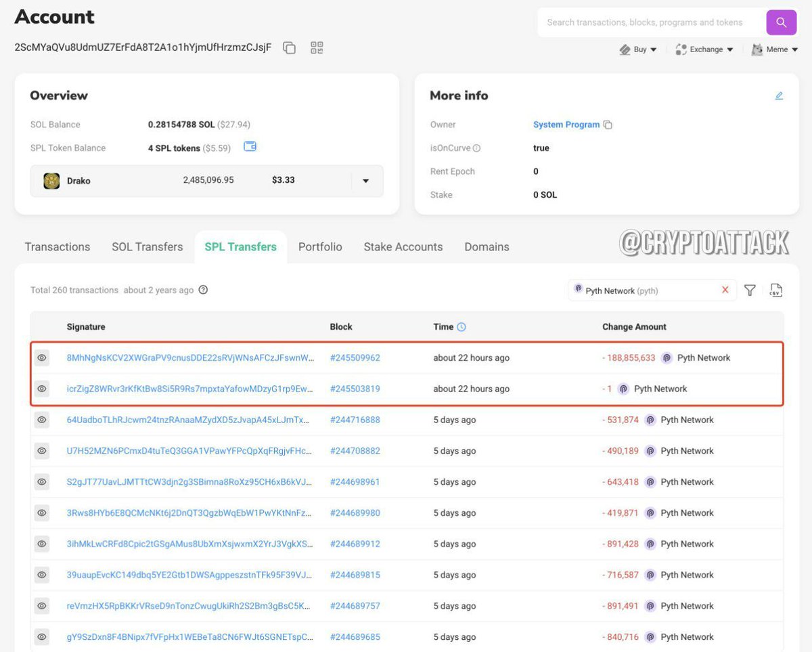Toggle the Time column clock icon

click(x=461, y=327)
